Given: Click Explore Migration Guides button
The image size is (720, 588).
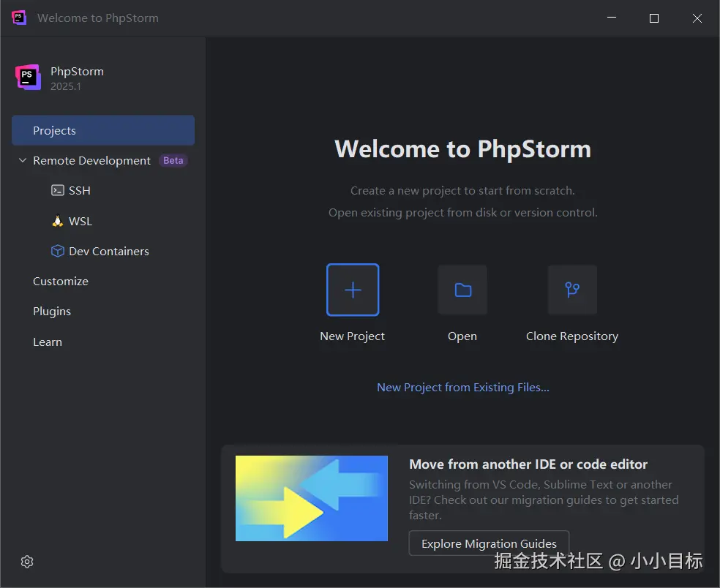Looking at the screenshot, I should click(489, 543).
